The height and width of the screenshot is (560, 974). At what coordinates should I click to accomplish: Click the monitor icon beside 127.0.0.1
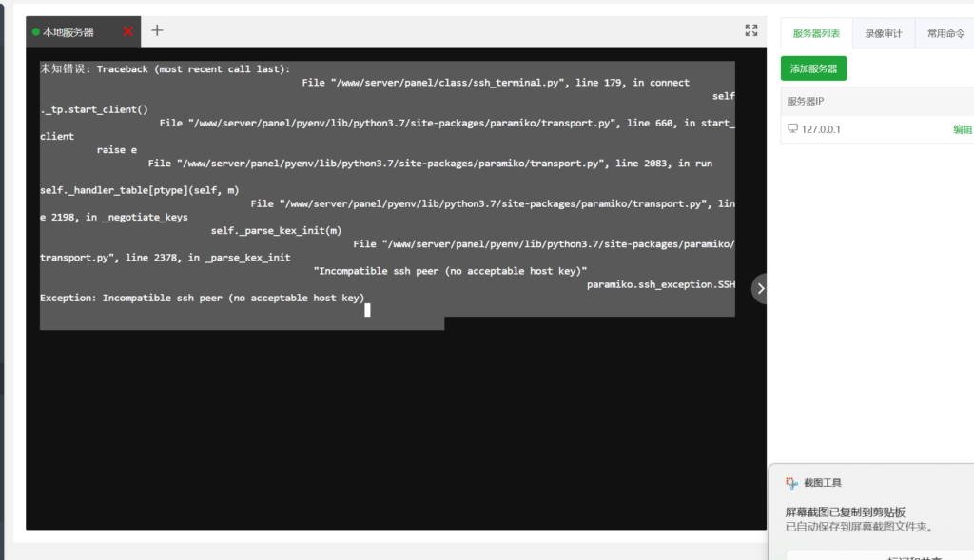[792, 128]
